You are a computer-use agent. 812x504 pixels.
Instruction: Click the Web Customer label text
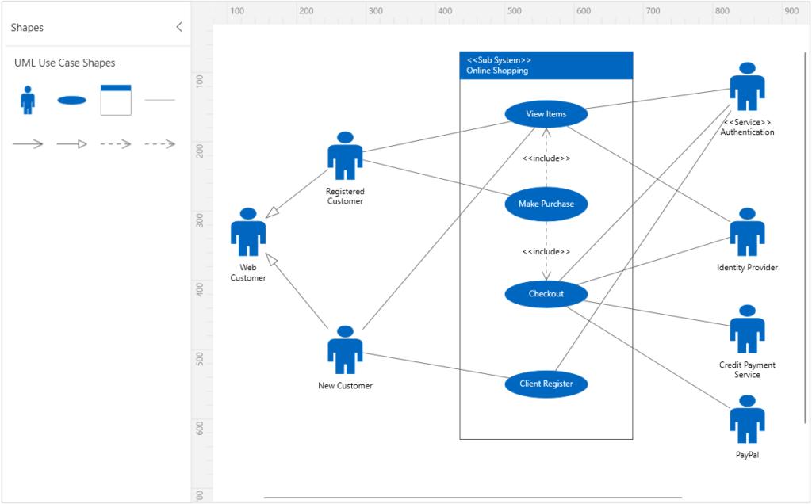tap(248, 273)
